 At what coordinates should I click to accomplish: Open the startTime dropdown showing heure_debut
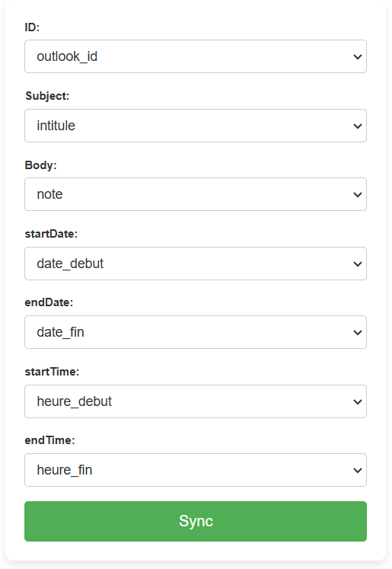(196, 401)
